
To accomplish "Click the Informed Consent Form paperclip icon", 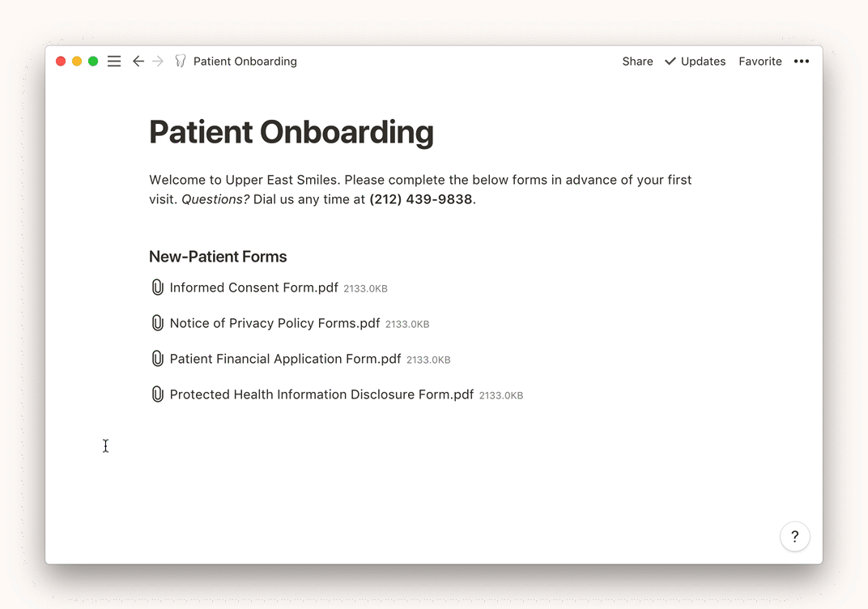I will coord(158,287).
